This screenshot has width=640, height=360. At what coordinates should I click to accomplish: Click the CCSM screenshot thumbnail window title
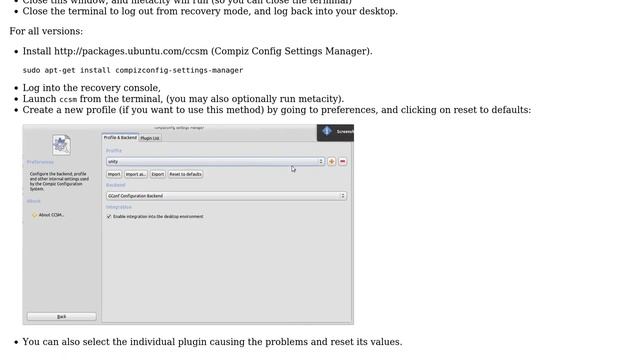tap(179, 128)
